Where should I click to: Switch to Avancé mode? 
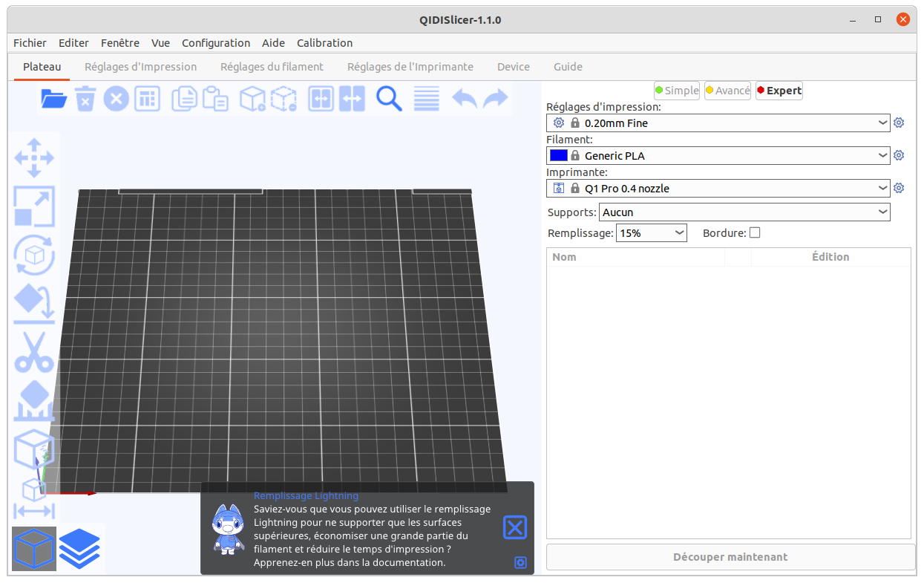coord(727,91)
